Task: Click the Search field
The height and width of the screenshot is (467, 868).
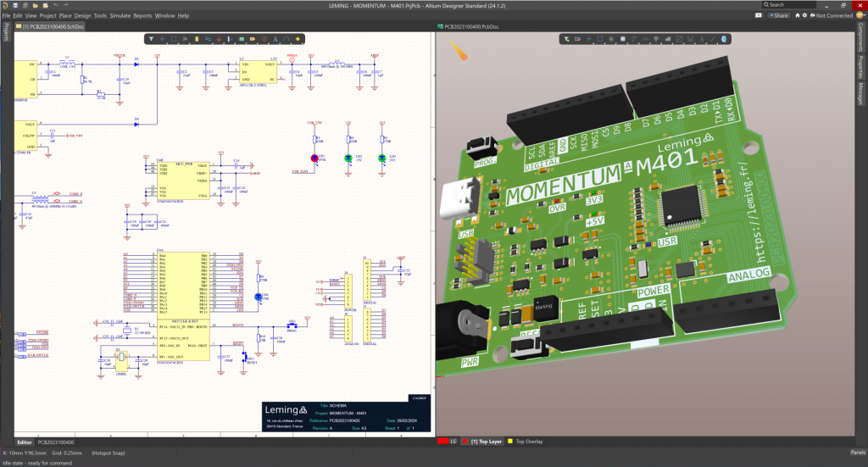Action: coord(788,5)
